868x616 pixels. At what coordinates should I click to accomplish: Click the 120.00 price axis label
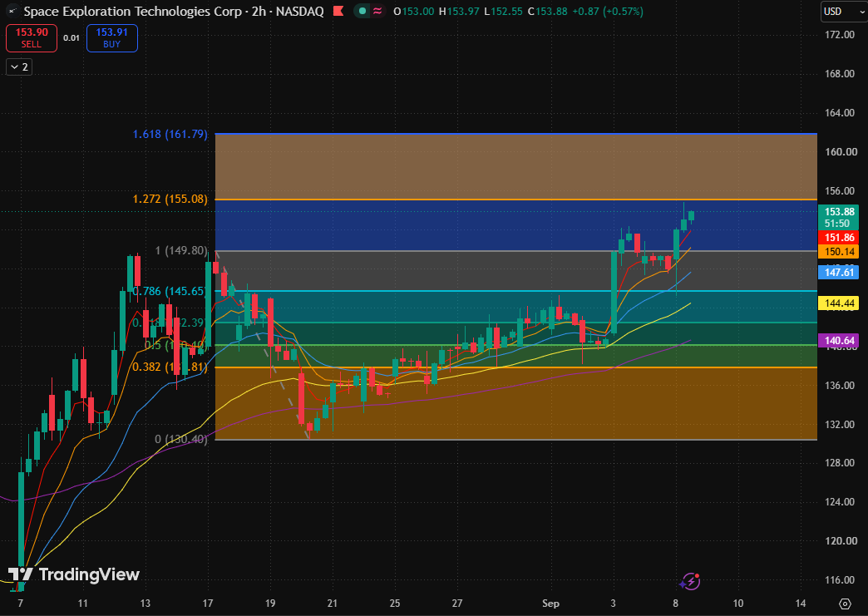point(840,540)
